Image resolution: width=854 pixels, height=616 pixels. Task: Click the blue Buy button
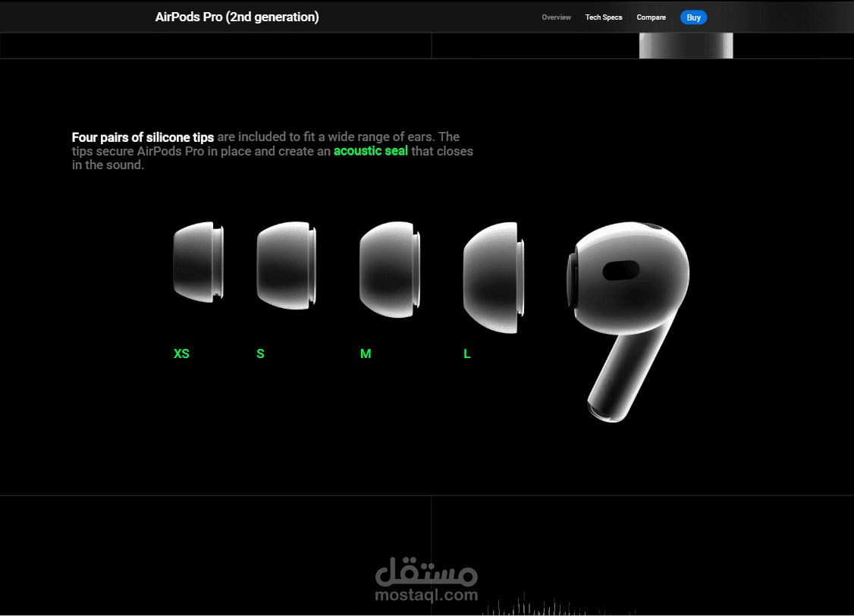[693, 17]
